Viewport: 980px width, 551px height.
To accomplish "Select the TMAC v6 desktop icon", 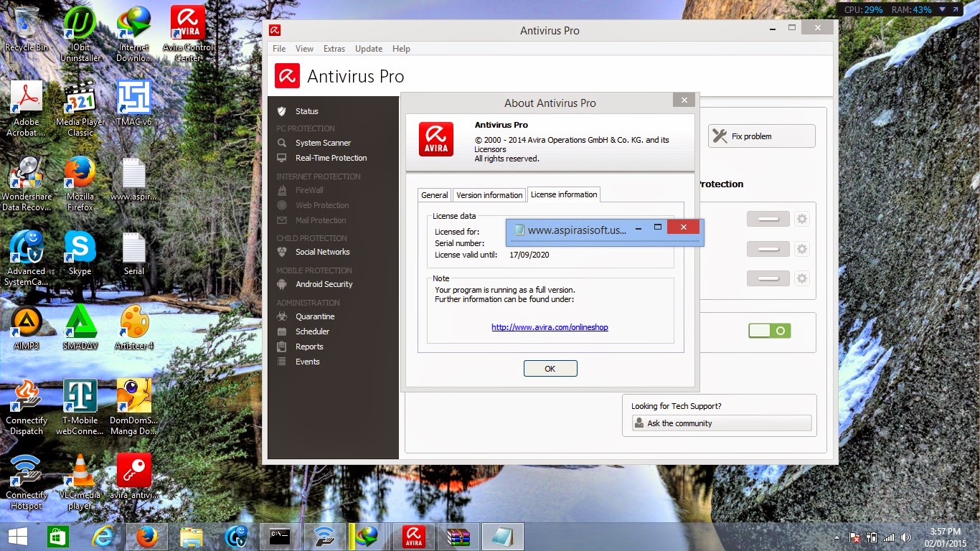I will pos(134,103).
